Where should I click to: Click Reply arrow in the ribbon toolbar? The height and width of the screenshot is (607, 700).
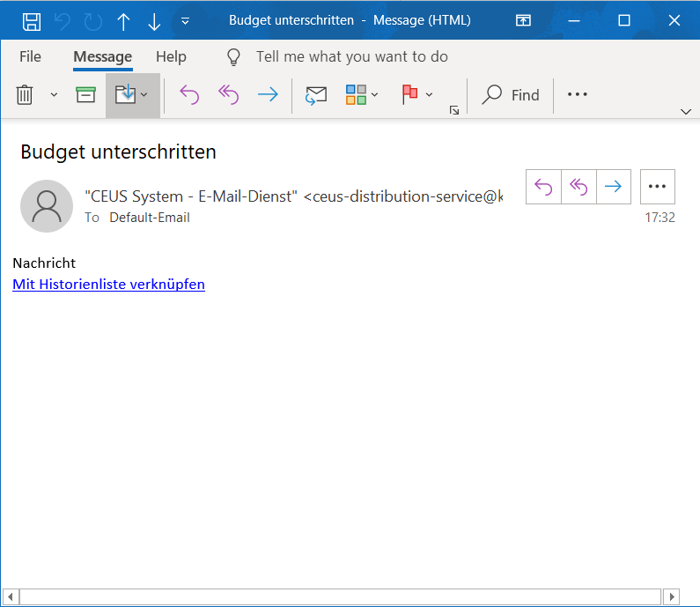(x=189, y=94)
